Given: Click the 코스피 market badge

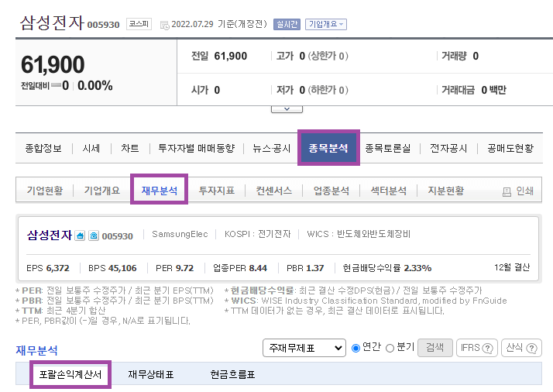Looking at the screenshot, I should (139, 24).
